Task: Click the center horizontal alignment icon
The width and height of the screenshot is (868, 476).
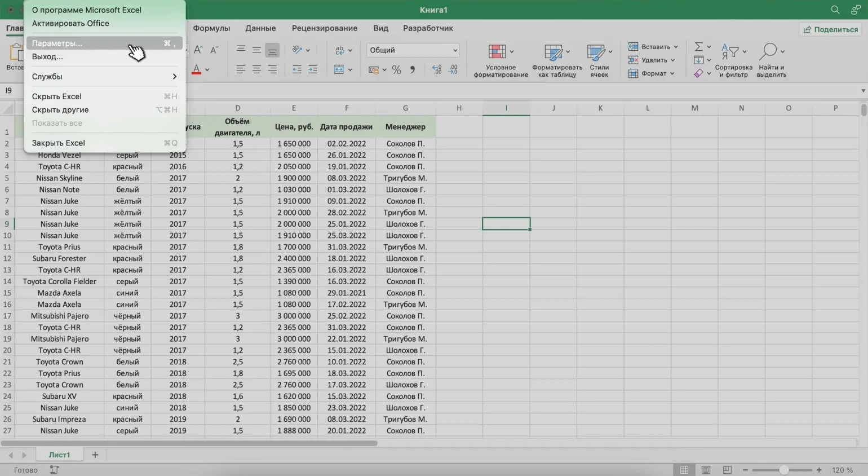Action: (256, 70)
